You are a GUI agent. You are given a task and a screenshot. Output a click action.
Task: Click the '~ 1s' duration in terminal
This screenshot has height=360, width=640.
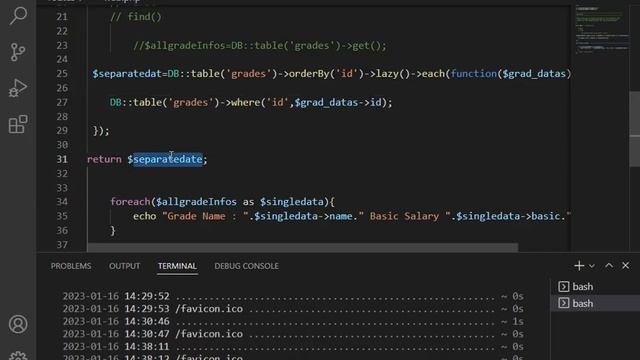513,321
